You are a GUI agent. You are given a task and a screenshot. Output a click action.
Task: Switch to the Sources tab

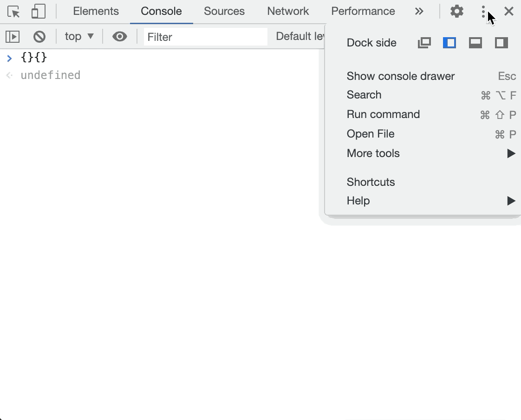pos(224,11)
